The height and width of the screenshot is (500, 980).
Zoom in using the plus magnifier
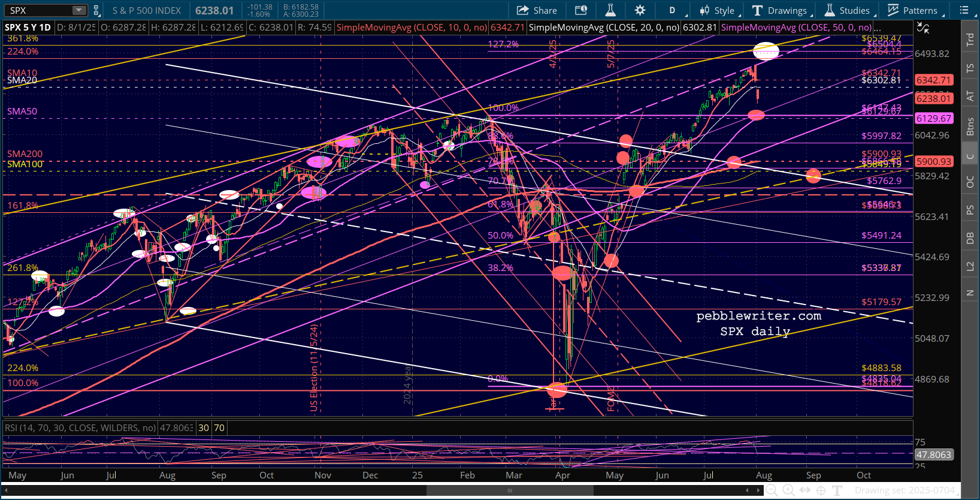(788, 490)
